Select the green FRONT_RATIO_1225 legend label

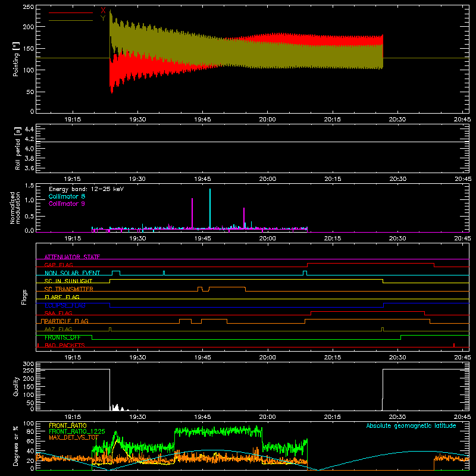point(77,431)
